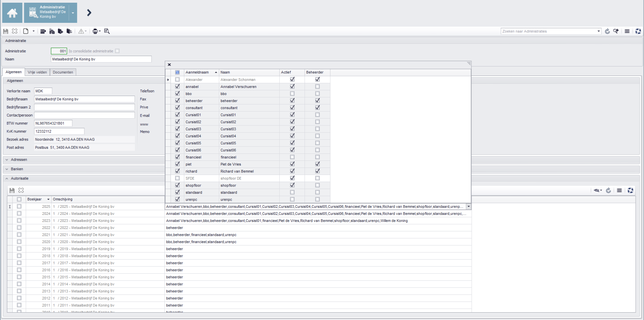Open the Boekjaar column filter arrow
The image size is (644, 320).
coord(48,199)
